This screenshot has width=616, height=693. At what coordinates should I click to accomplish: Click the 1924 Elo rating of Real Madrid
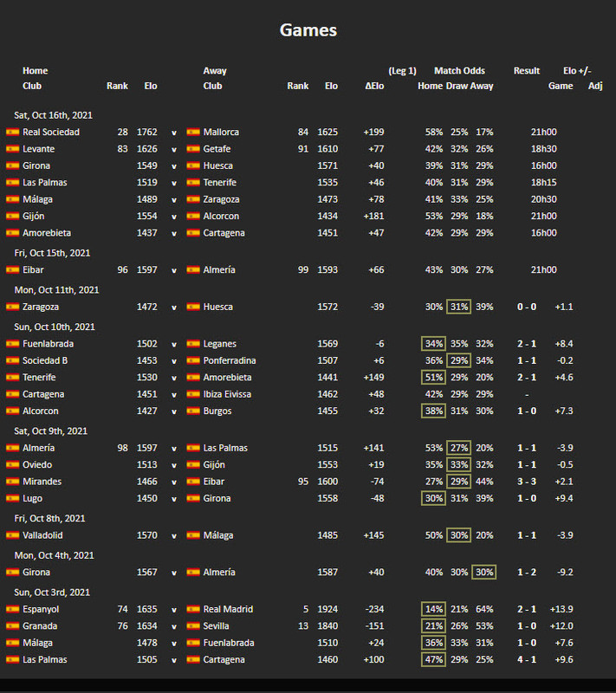tap(327, 610)
